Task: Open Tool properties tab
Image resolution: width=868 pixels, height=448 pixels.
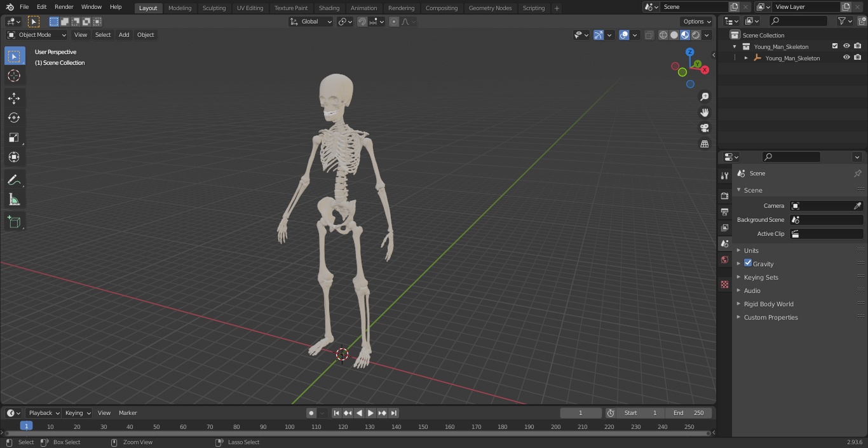Action: coord(724,175)
